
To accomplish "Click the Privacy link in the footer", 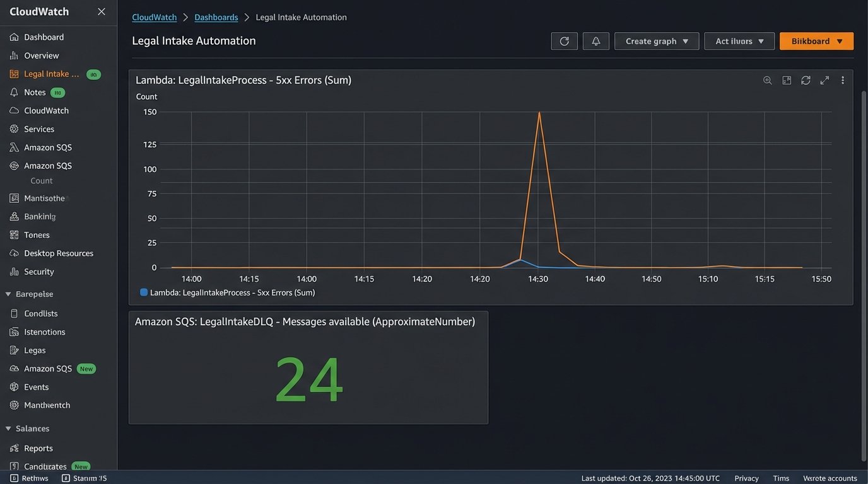I will tap(746, 478).
